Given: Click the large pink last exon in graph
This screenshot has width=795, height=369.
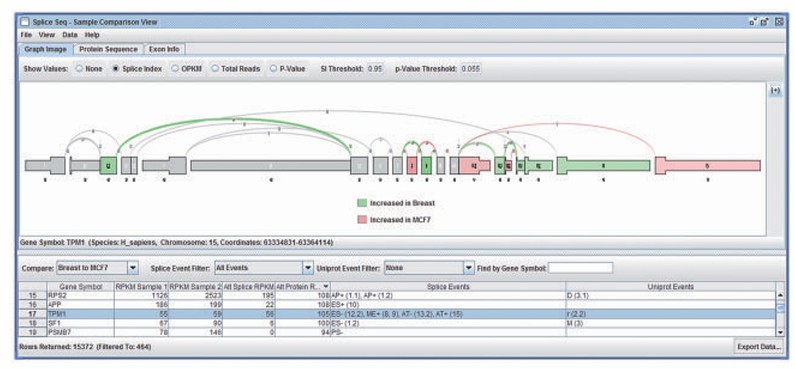Looking at the screenshot, I should pos(707,166).
